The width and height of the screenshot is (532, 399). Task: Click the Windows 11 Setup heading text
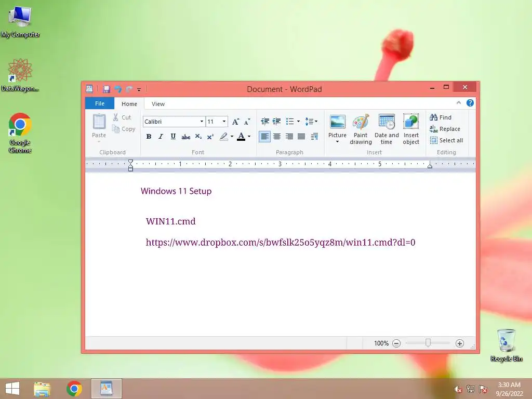[x=176, y=191]
